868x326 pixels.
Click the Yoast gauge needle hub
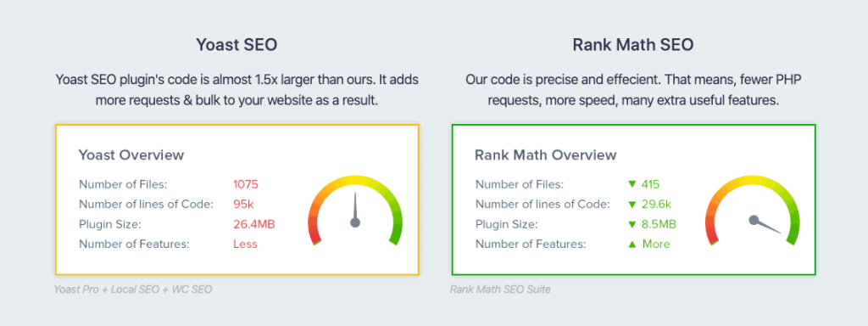355,222
